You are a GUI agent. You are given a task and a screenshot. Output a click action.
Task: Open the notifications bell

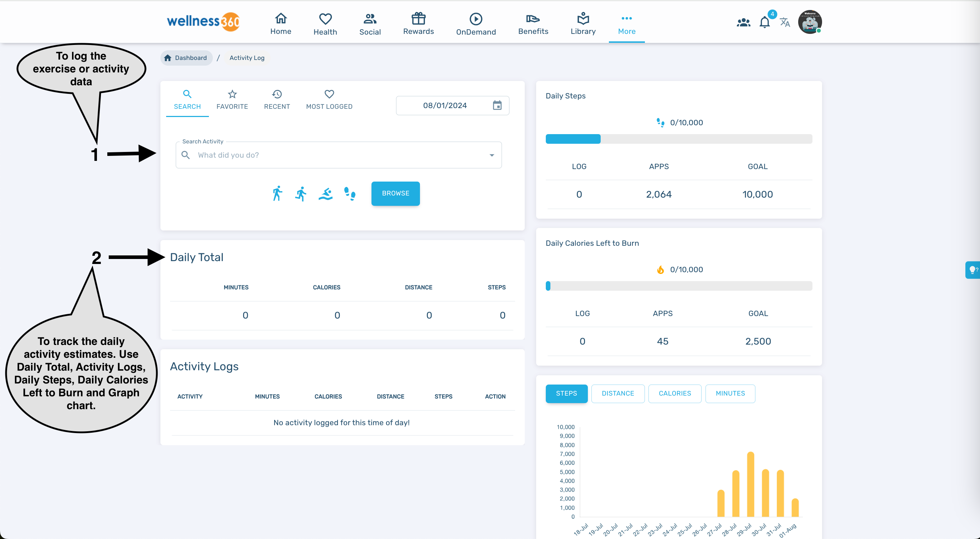[x=765, y=22]
